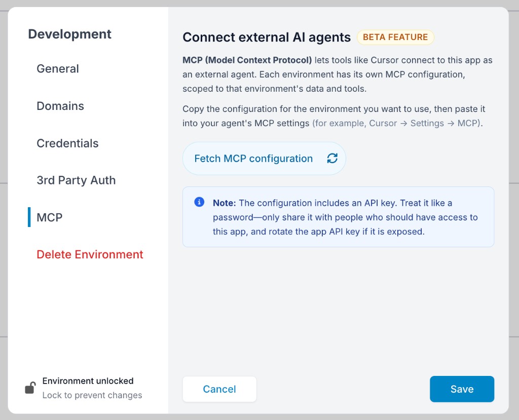
Task: Click the Development heading
Action: pos(69,34)
